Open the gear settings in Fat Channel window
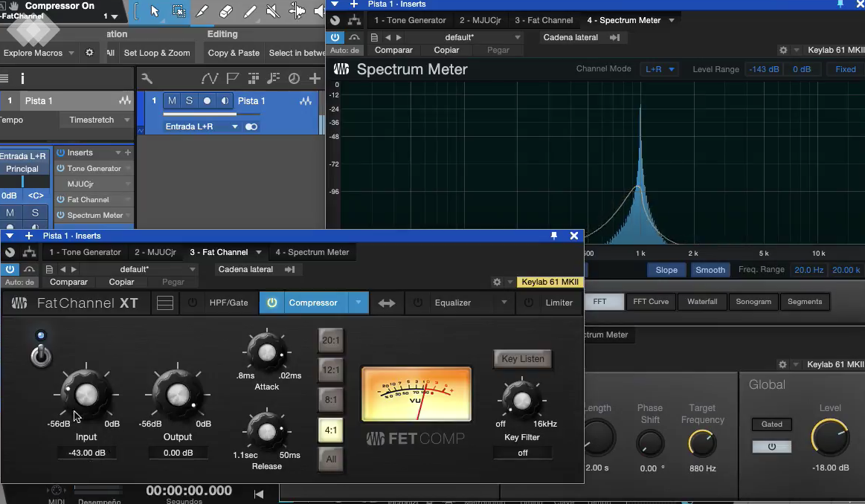The height and width of the screenshot is (504, 865). tap(497, 282)
